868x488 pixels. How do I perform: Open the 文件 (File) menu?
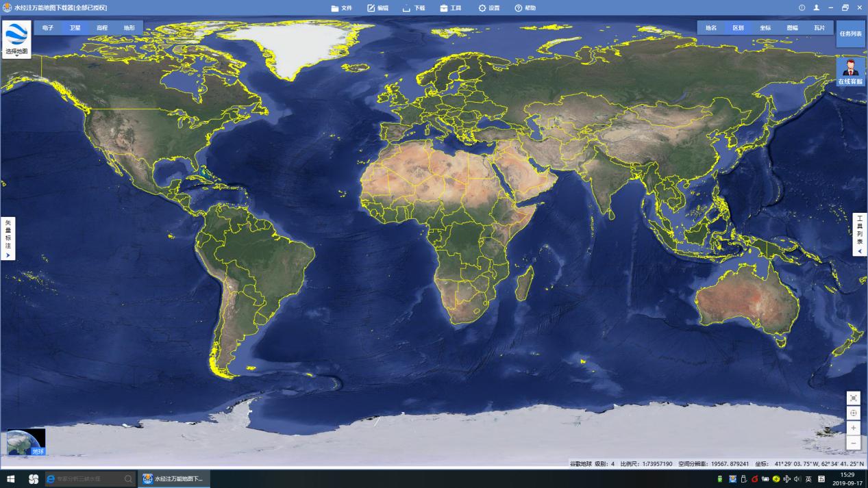tap(341, 8)
